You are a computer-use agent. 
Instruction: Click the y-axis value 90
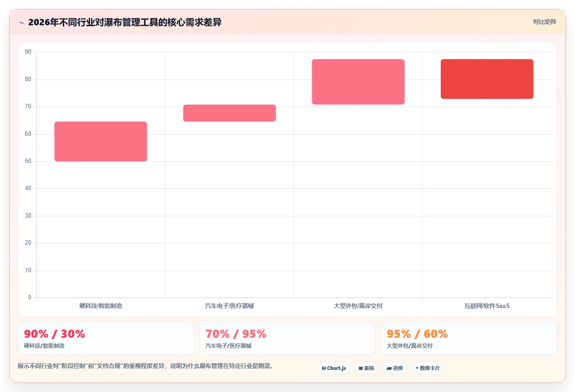point(28,52)
